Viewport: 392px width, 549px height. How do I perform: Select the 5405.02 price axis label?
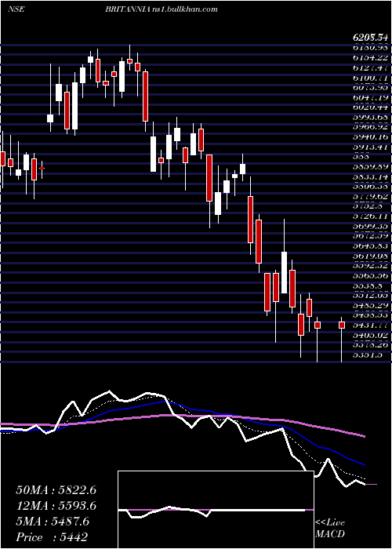coord(371,334)
